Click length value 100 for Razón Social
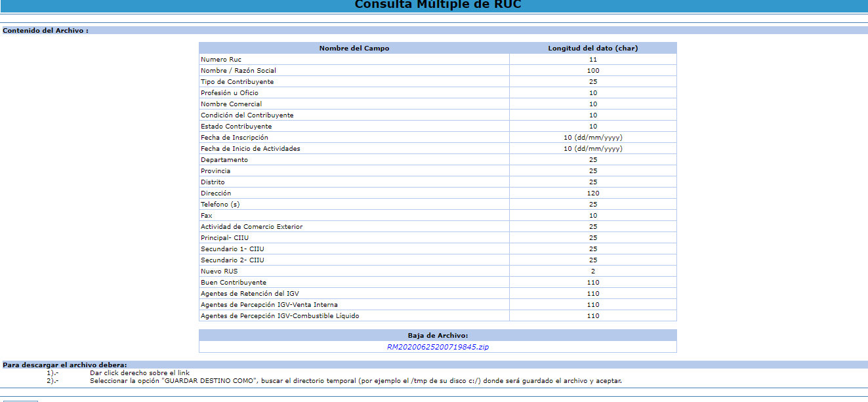868x402 pixels. pyautogui.click(x=593, y=71)
